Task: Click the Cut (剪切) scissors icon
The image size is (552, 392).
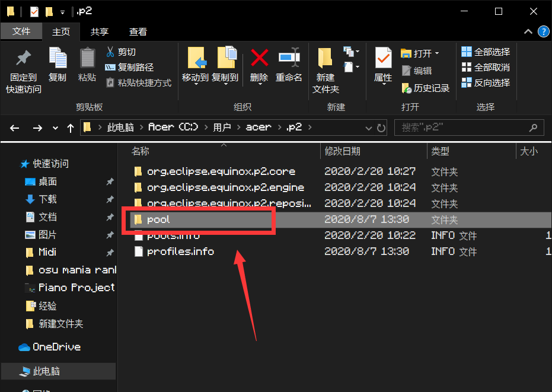Action: pos(110,52)
